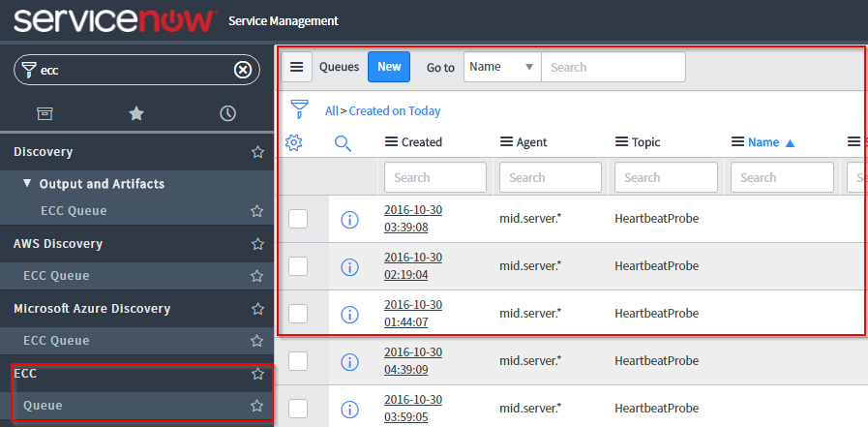The height and width of the screenshot is (427, 868).
Task: Open the ECC application in navigator
Action: pyautogui.click(x=25, y=374)
